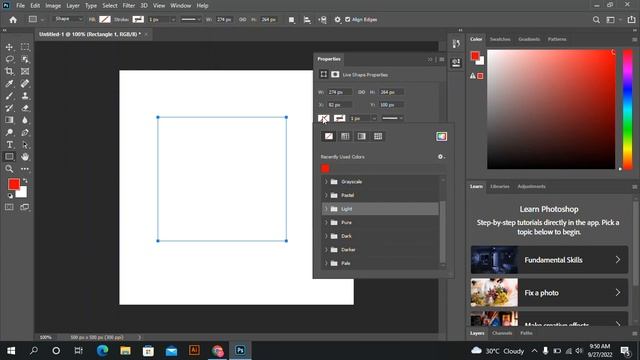640x360 pixels.
Task: Select the Crop tool
Action: 9,71
